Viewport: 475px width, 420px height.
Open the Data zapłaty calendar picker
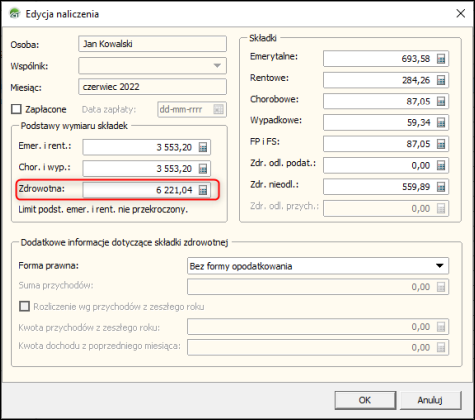(x=218, y=109)
